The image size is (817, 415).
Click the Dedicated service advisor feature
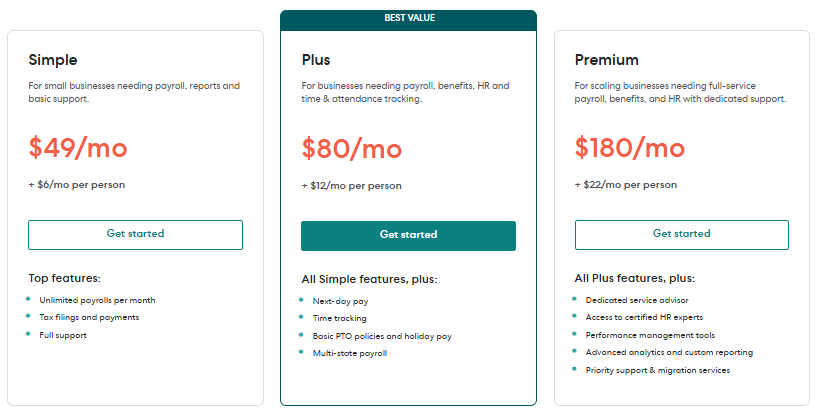[637, 300]
